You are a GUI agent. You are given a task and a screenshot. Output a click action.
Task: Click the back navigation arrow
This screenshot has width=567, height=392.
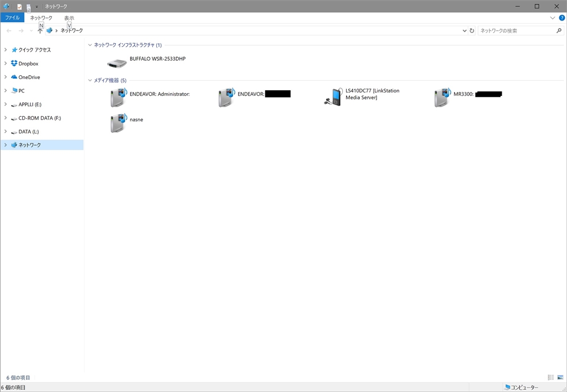tap(9, 31)
